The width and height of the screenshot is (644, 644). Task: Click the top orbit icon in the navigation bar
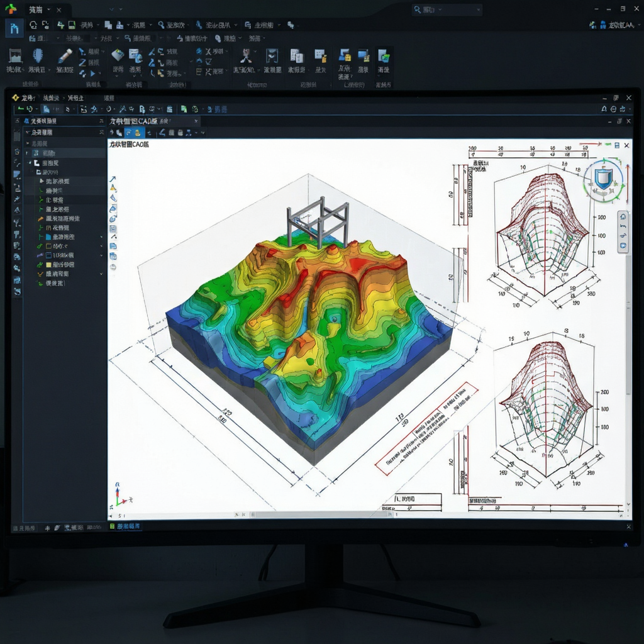623,217
